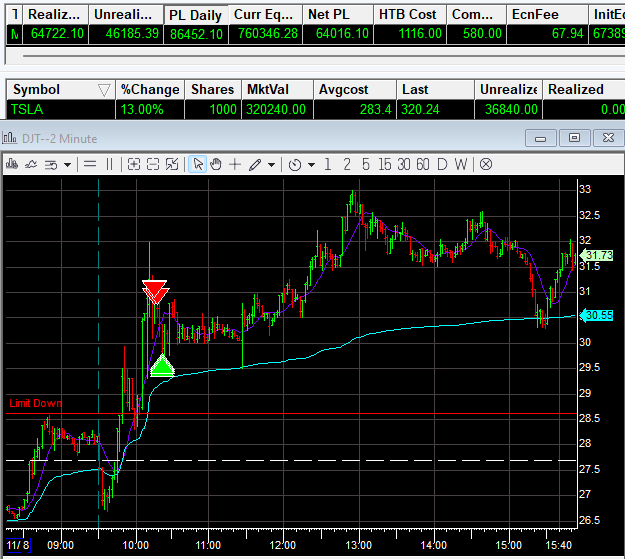Click the time period clock icon
Viewport: 625px width, 559px height.
click(295, 165)
